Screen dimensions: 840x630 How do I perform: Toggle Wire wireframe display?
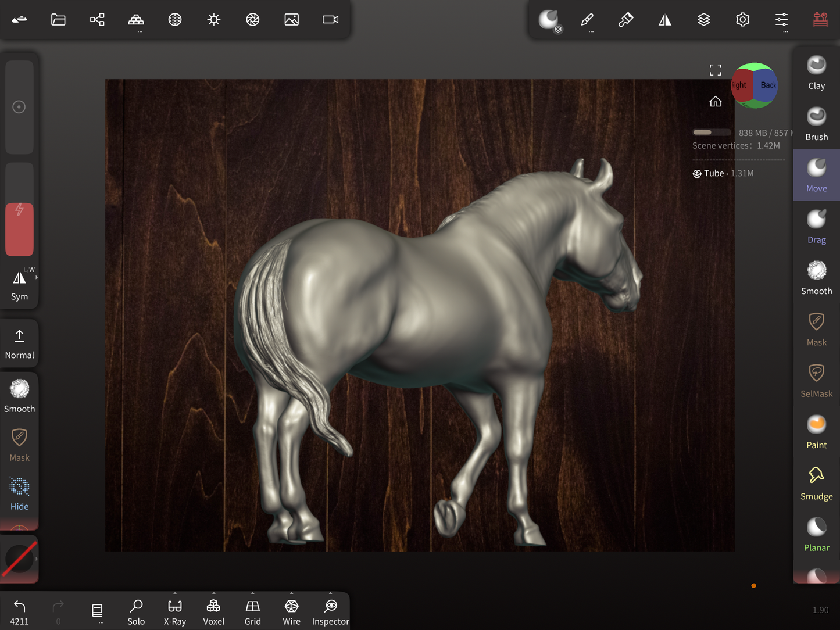(x=291, y=612)
